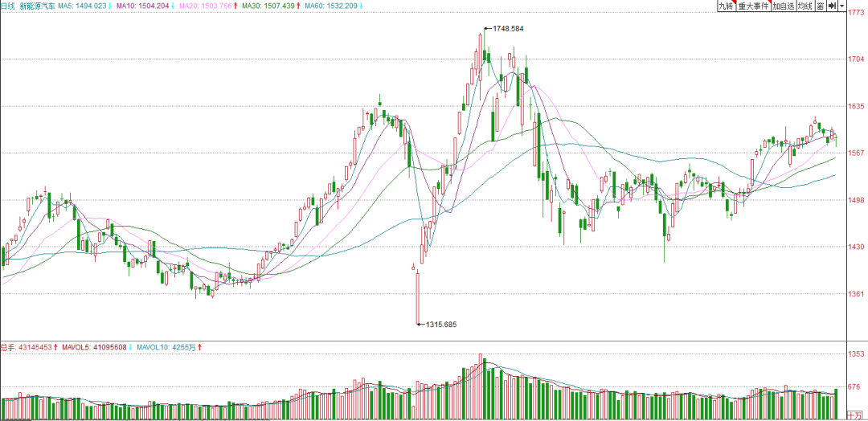868x421 pixels.
Task: Click the 1315.685 low price label
Action: pyautogui.click(x=442, y=325)
